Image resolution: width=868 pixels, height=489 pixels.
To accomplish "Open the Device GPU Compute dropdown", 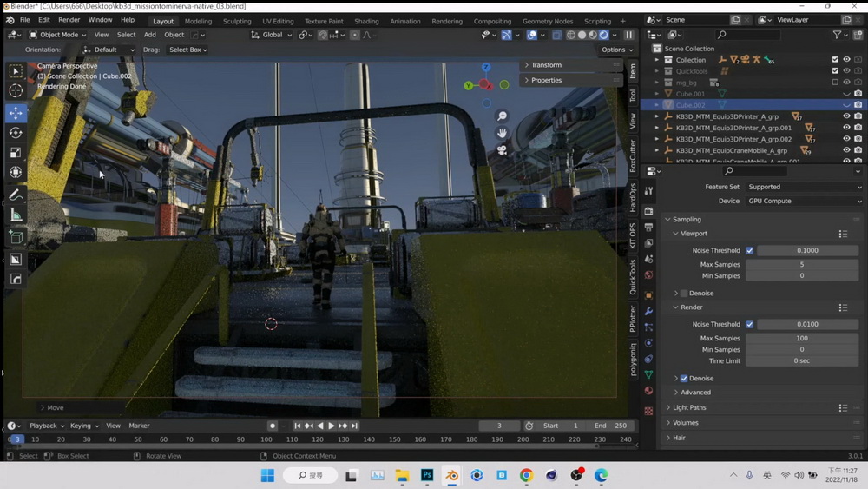I will coord(805,201).
